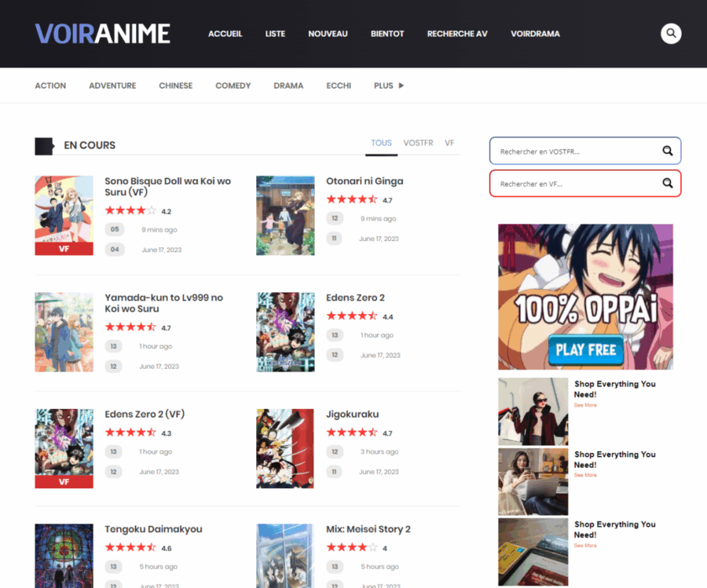The image size is (707, 588).
Task: Open Edens Zero 2 (VF) title
Action: tap(145, 414)
